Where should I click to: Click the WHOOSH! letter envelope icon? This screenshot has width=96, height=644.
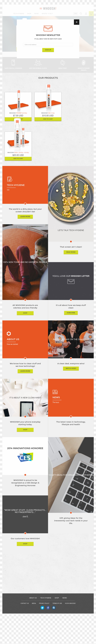click(71, 282)
